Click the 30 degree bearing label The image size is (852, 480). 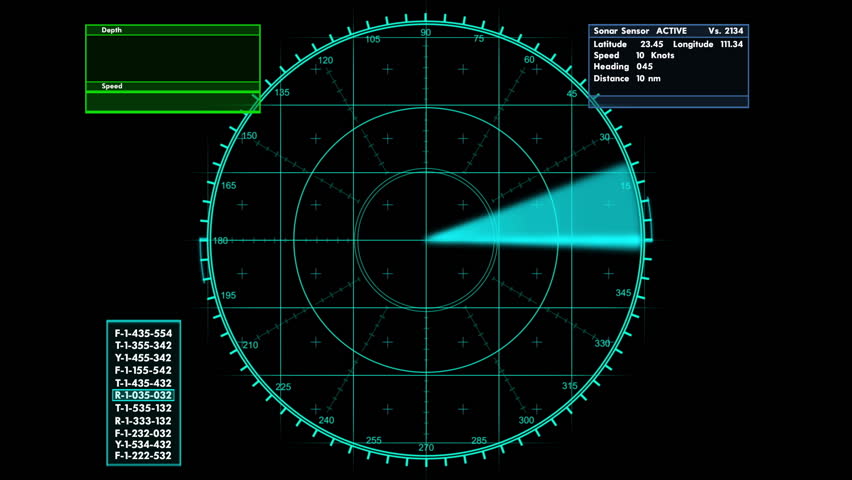(x=604, y=138)
